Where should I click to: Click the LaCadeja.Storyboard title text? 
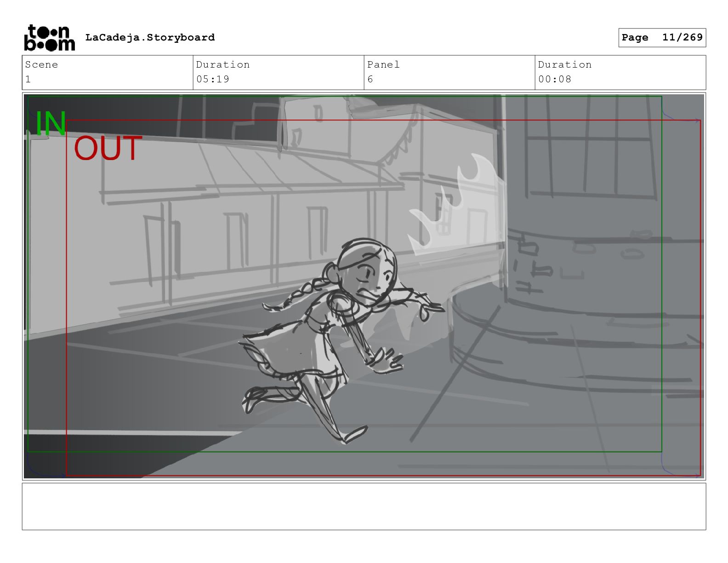click(x=150, y=38)
